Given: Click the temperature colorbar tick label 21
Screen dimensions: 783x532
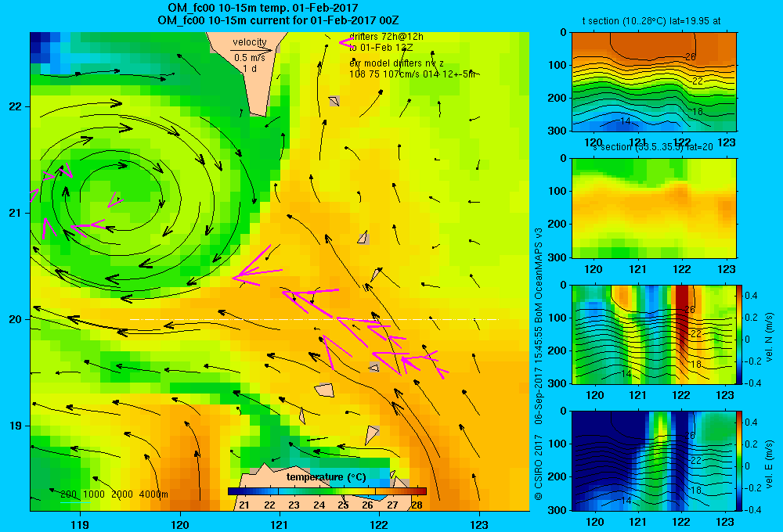Looking at the screenshot, I should point(244,505).
